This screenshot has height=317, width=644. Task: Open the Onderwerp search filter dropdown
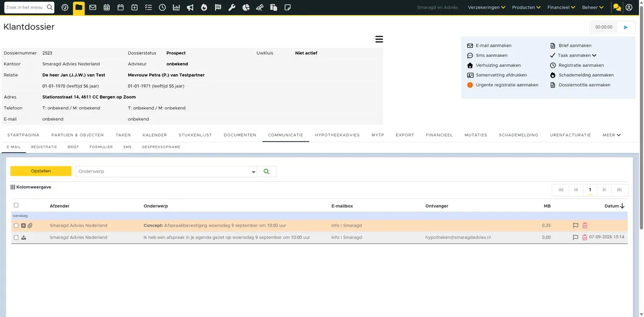pyautogui.click(x=254, y=172)
